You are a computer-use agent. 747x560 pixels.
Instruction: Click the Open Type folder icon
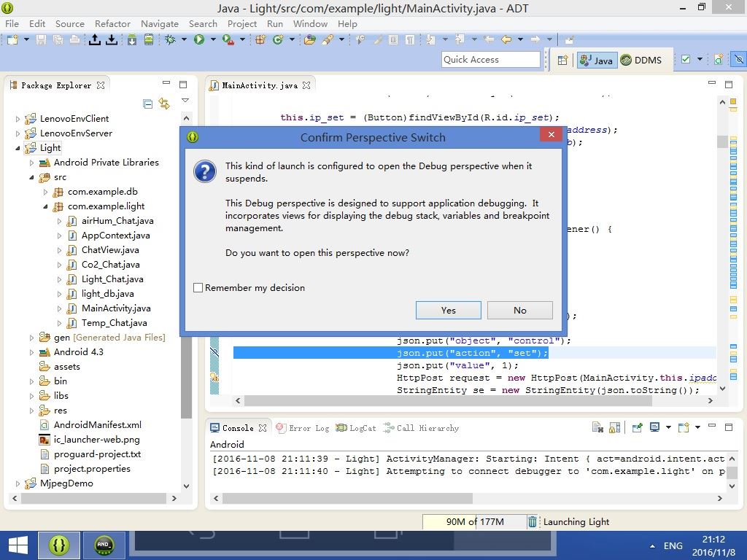(x=309, y=39)
